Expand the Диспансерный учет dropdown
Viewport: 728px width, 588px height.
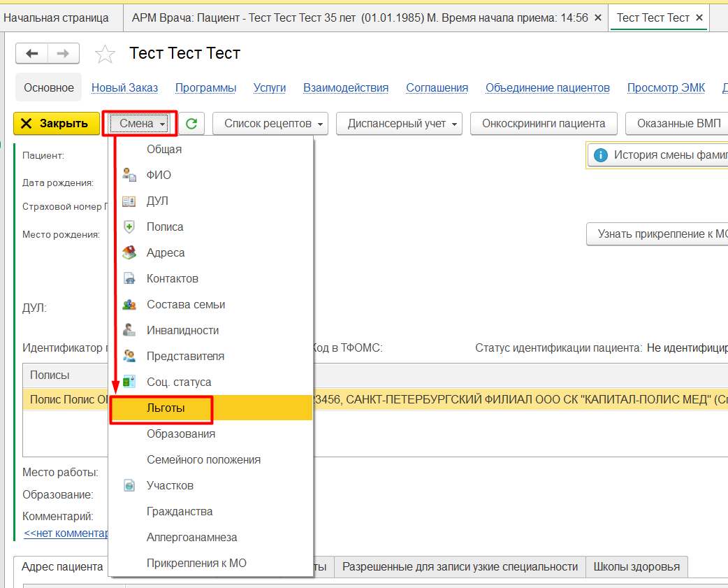(x=399, y=124)
